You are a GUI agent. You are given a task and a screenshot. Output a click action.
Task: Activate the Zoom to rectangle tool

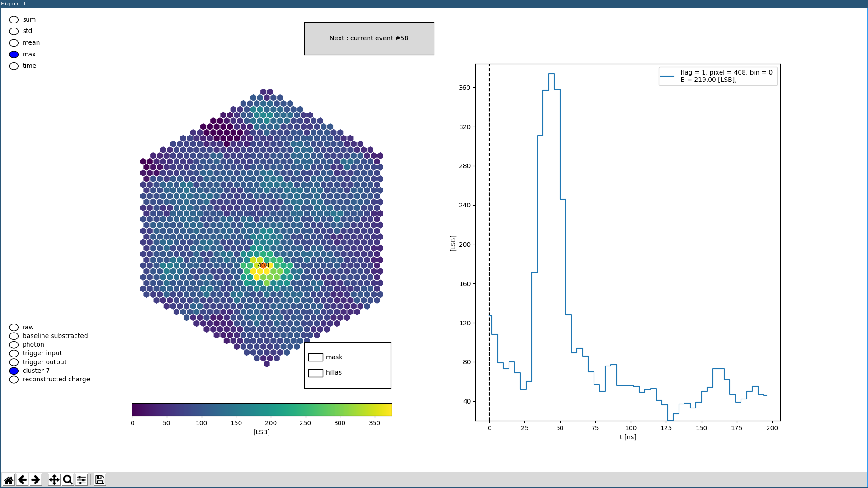tap(68, 479)
